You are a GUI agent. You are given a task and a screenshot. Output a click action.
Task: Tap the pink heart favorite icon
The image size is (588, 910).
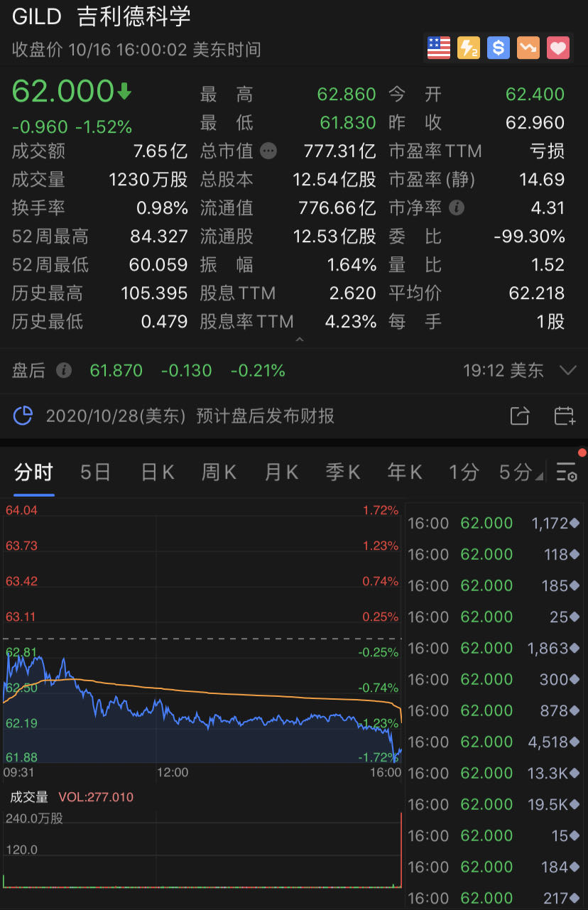point(558,48)
